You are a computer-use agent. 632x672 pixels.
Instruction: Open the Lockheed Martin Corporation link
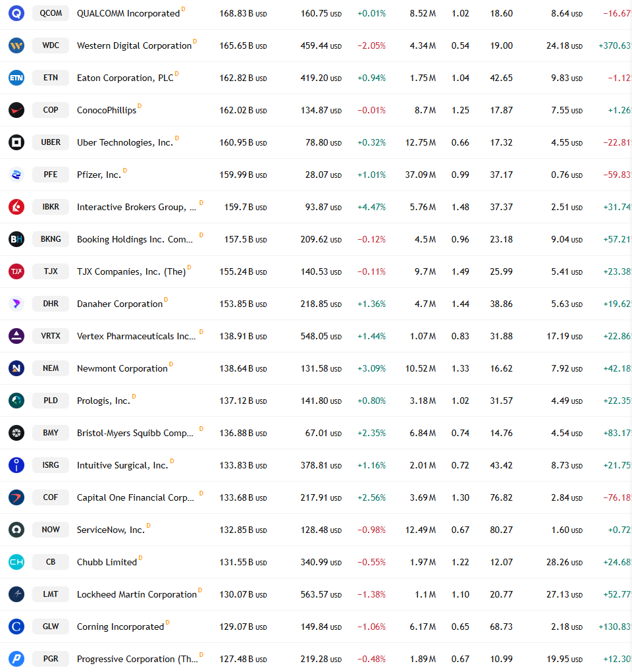tap(136, 595)
